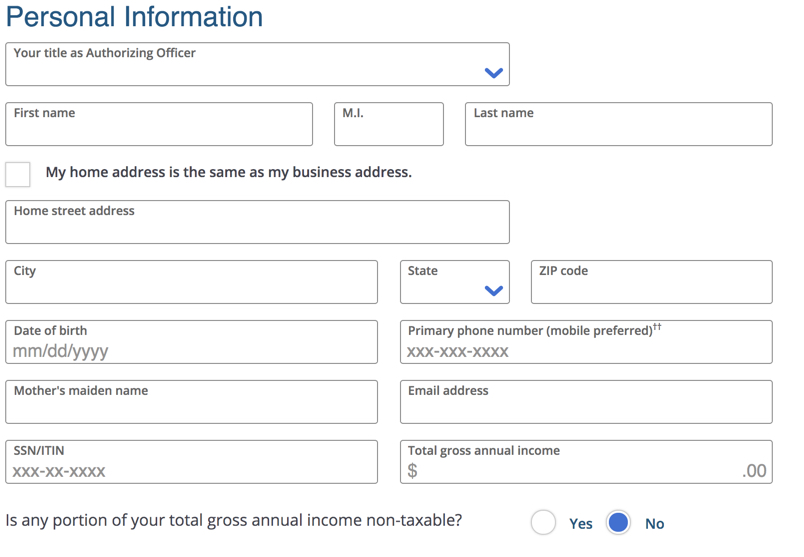Viewport: 804px width, 557px height.
Task: Select the Email address input
Action: pos(586,402)
